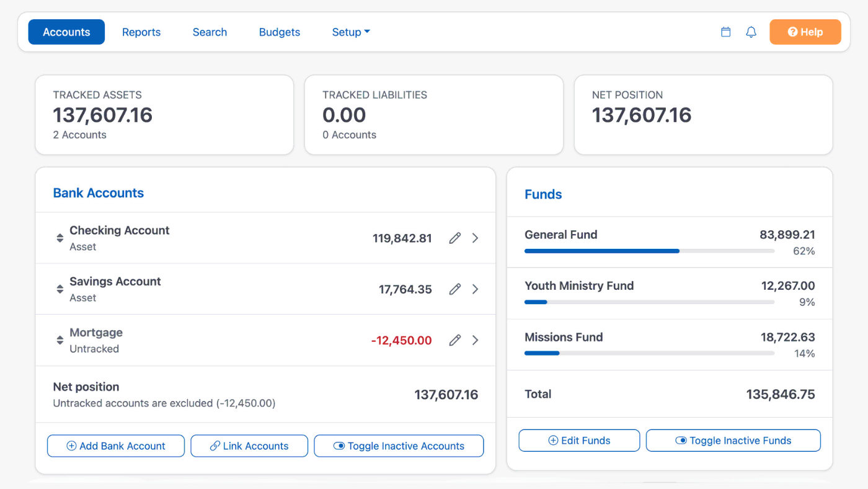Select the Savings Account name

click(x=115, y=281)
